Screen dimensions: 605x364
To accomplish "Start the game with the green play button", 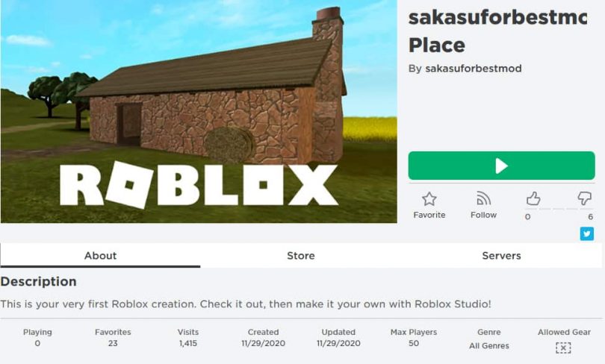I will (x=501, y=166).
